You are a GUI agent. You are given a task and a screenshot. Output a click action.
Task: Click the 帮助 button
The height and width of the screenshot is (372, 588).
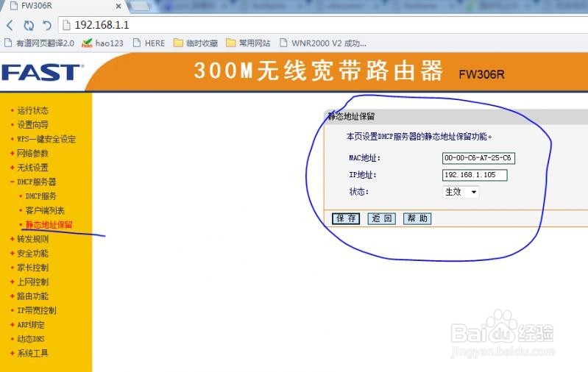[x=417, y=218]
